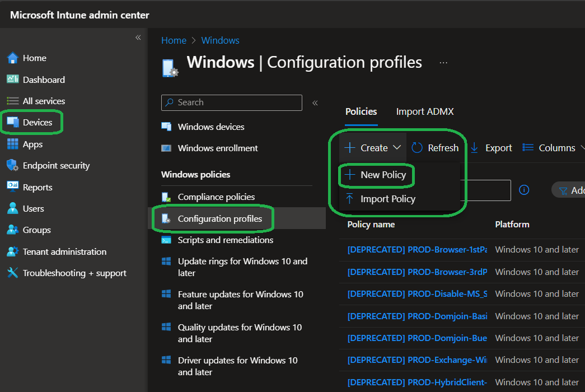Collapse the Windows submenu panel
The width and height of the screenshot is (585, 392).
point(315,103)
